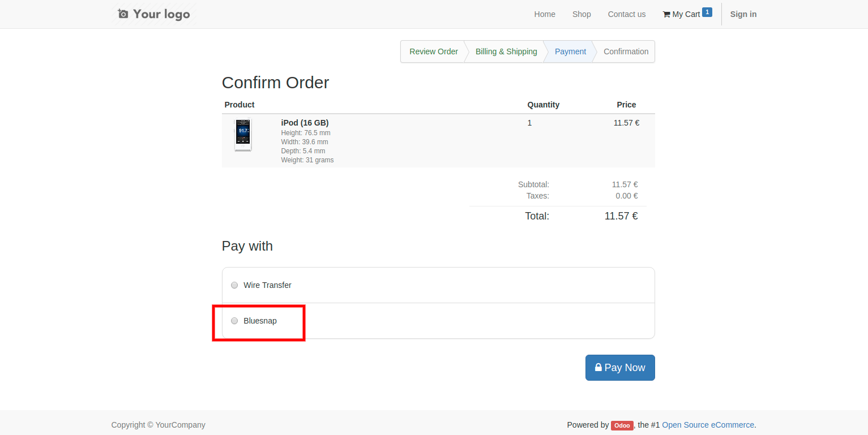
Task: Open My Cart with cart icon
Action: 681,14
